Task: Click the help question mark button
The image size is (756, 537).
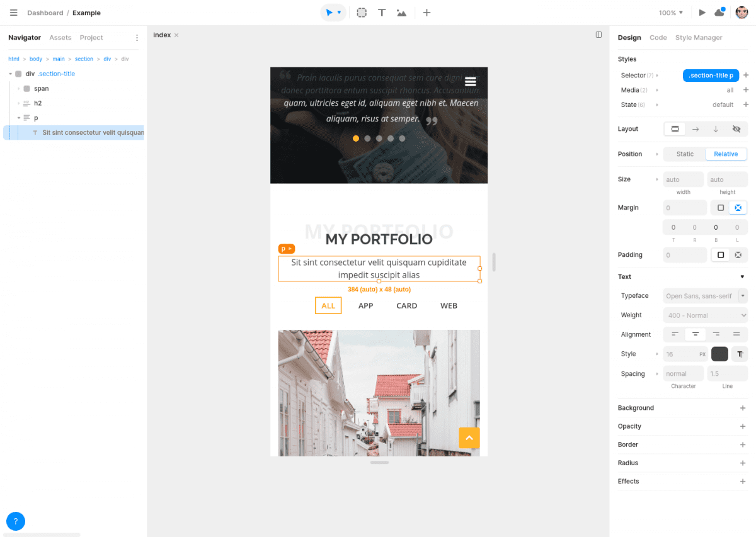Action: click(15, 521)
